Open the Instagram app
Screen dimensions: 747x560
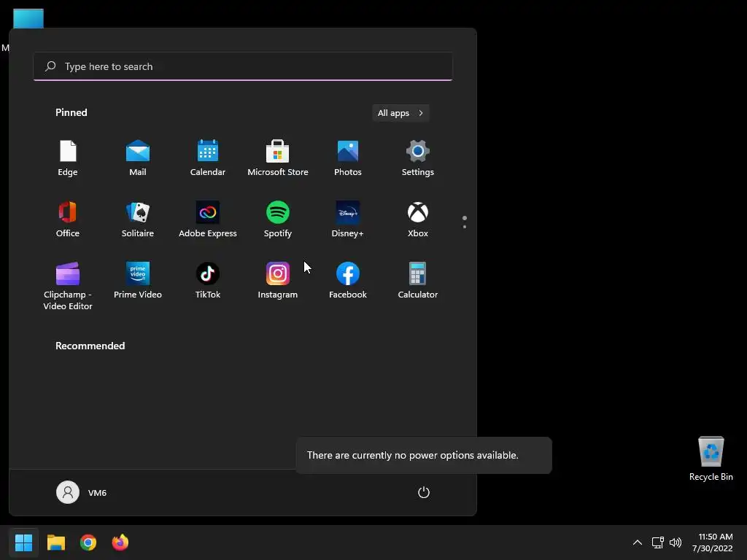[x=278, y=281]
